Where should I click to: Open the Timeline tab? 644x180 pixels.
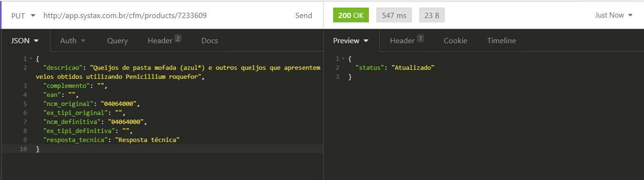501,41
